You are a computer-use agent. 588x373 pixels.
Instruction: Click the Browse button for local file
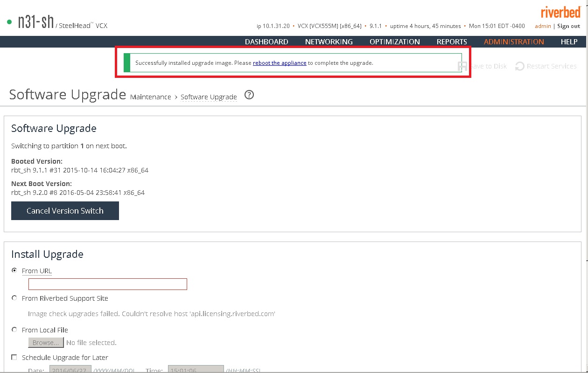pyautogui.click(x=46, y=343)
